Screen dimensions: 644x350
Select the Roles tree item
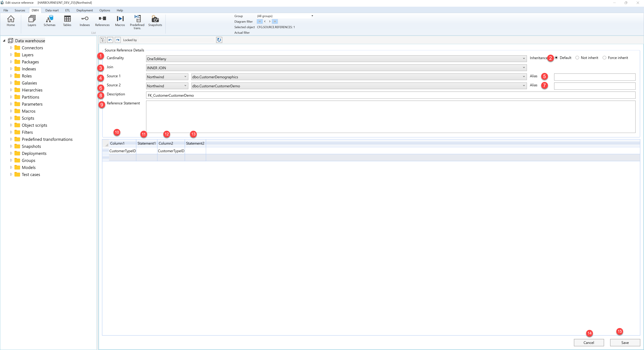click(x=26, y=76)
